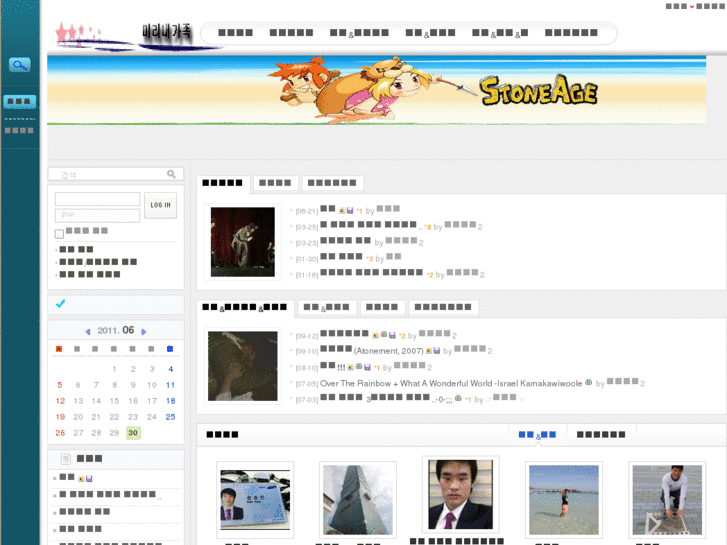Toggle the checkbox under the login fields
This screenshot has height=545, width=727.
pyautogui.click(x=59, y=234)
